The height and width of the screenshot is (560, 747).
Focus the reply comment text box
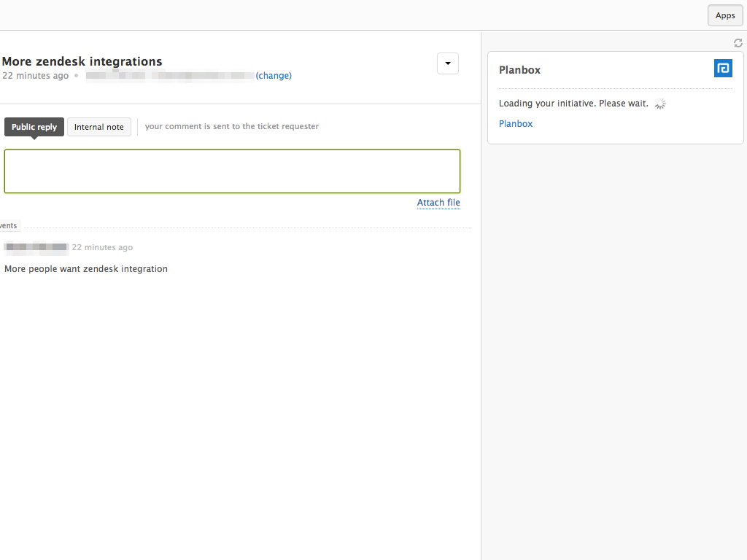pyautogui.click(x=232, y=171)
